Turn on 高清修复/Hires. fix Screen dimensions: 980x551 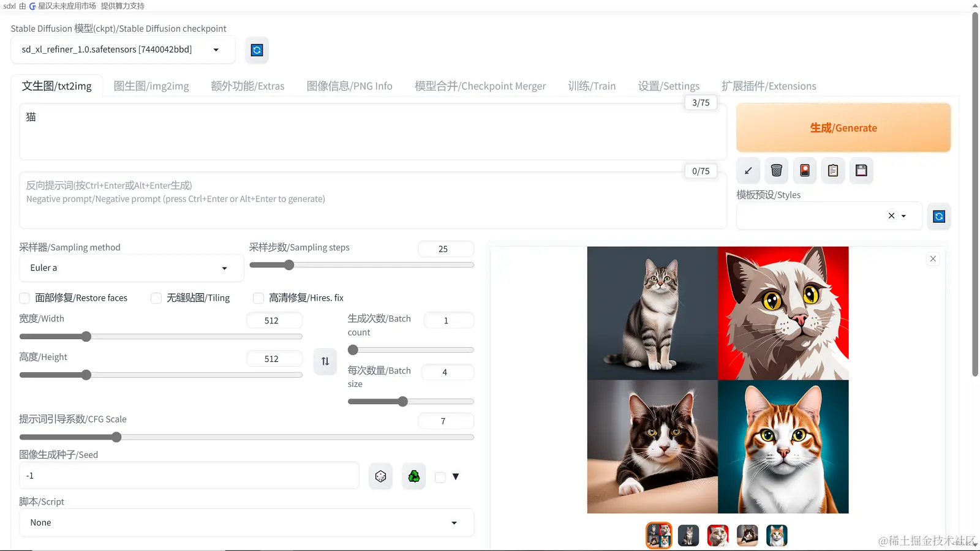(258, 298)
